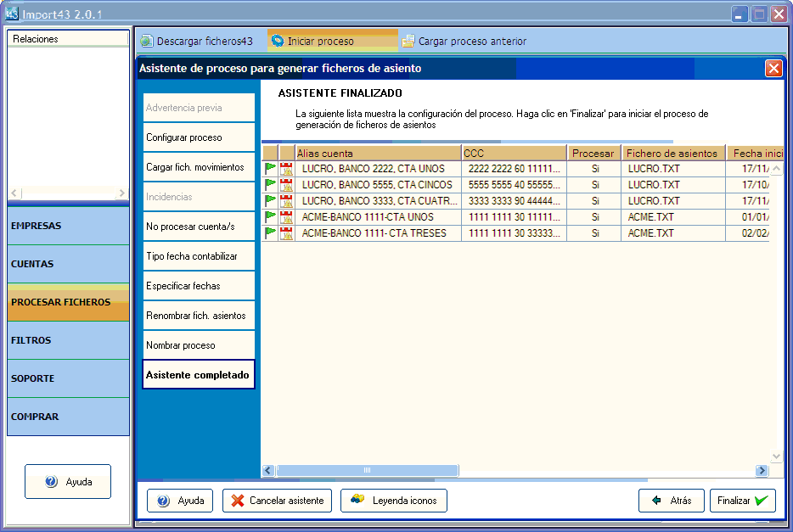Click the horizontal scrollbar right arrow in list
The image size is (793, 532).
click(762, 470)
